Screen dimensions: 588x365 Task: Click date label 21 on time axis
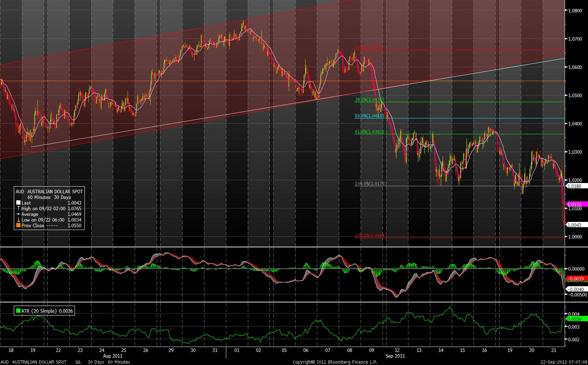554,351
